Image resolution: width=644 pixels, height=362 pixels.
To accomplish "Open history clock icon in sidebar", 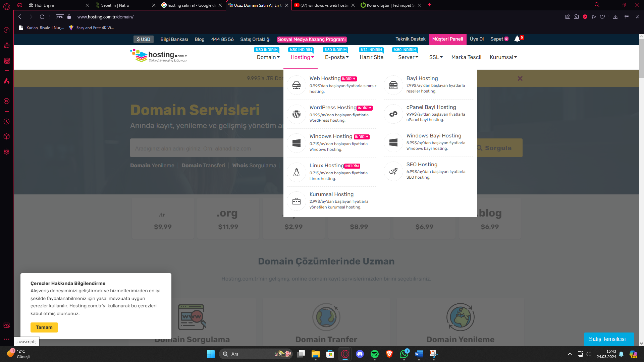I will tap(6, 122).
